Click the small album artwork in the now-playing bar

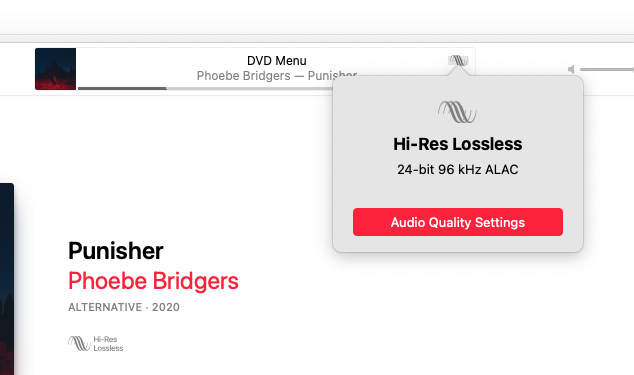click(55, 69)
